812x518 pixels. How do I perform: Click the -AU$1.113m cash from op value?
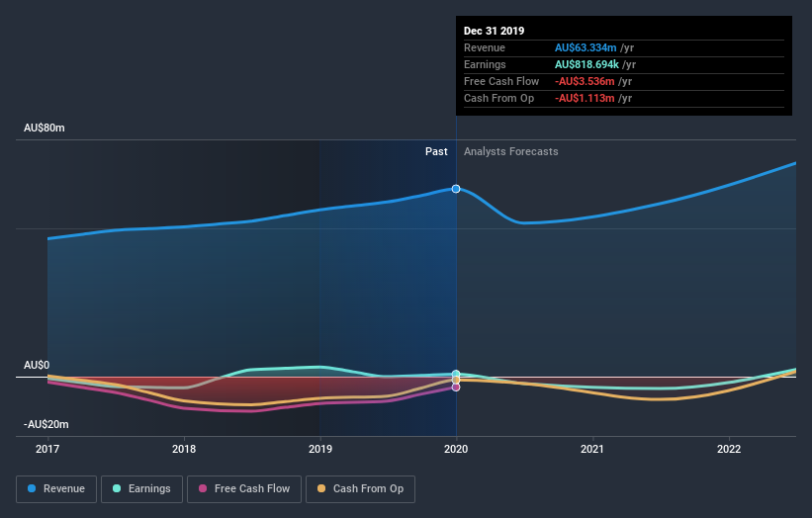(x=585, y=98)
